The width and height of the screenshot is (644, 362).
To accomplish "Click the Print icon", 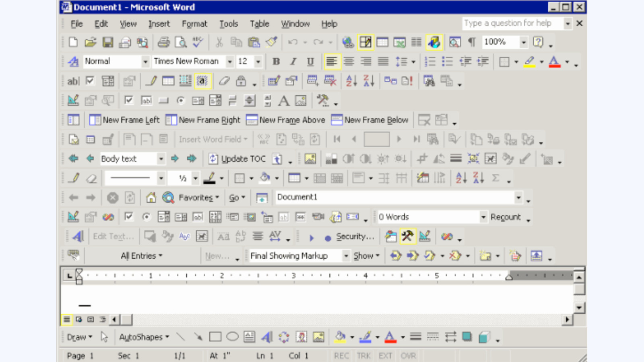I will click(x=163, y=42).
